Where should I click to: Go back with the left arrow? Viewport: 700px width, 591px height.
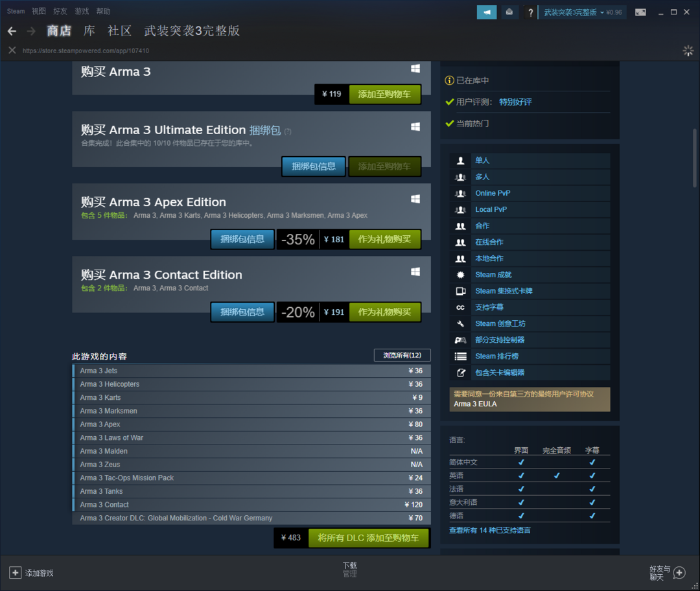point(12,31)
